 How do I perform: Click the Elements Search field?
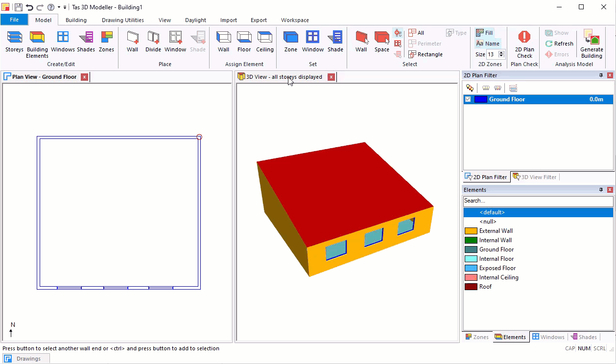538,201
